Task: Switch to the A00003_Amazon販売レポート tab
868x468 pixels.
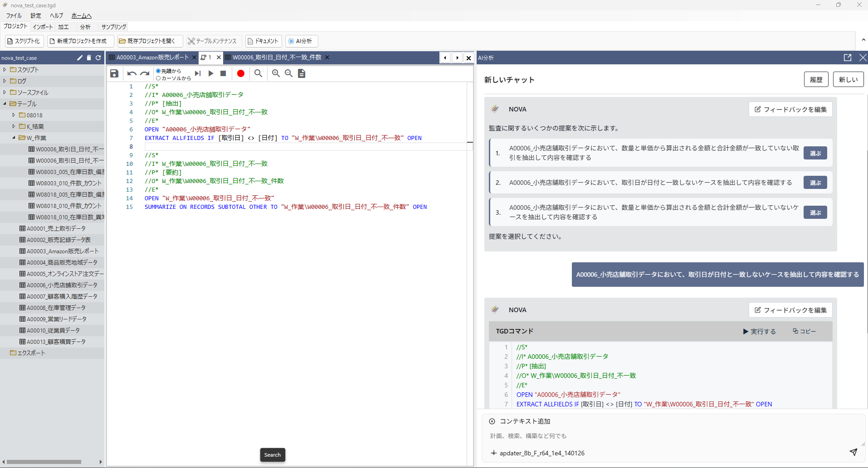Action: 152,58
